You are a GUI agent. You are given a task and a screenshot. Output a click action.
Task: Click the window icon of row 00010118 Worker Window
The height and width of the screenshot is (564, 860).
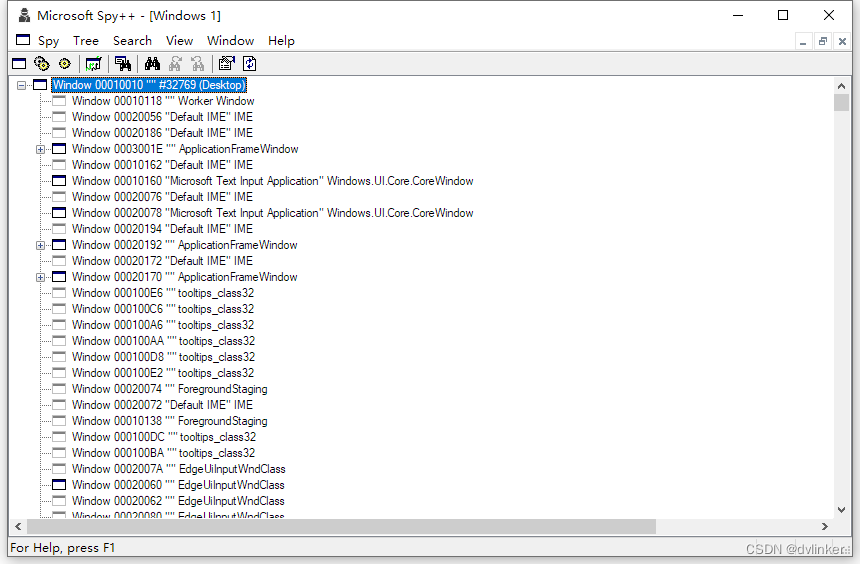(59, 101)
